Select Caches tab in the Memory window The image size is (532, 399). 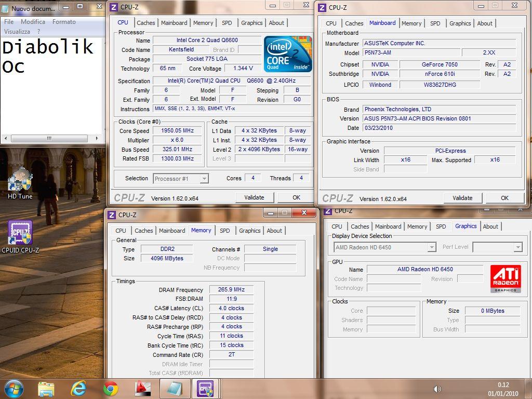click(144, 230)
